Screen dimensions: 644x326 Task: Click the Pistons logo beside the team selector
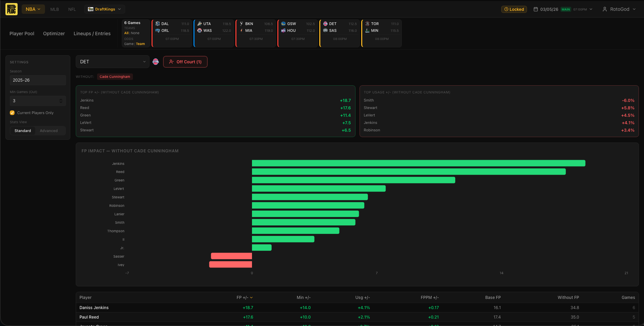pyautogui.click(x=156, y=62)
